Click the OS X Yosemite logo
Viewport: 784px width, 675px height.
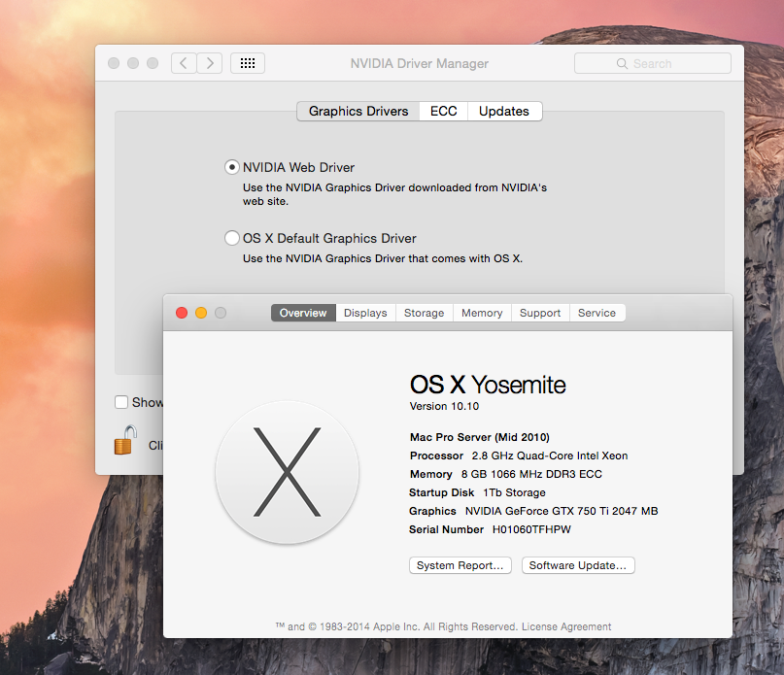click(287, 472)
